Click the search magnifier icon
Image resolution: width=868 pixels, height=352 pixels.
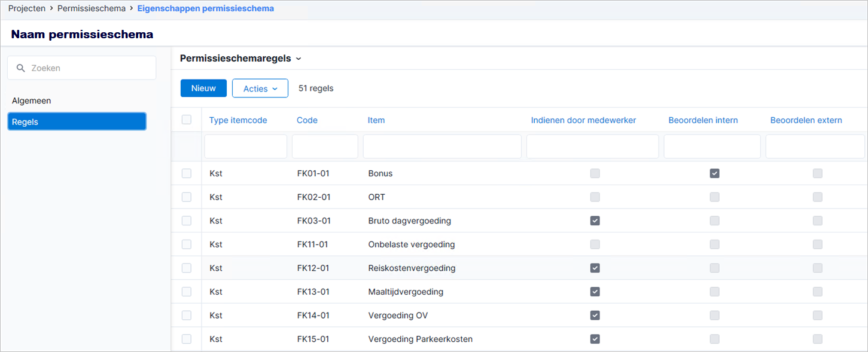click(x=21, y=68)
